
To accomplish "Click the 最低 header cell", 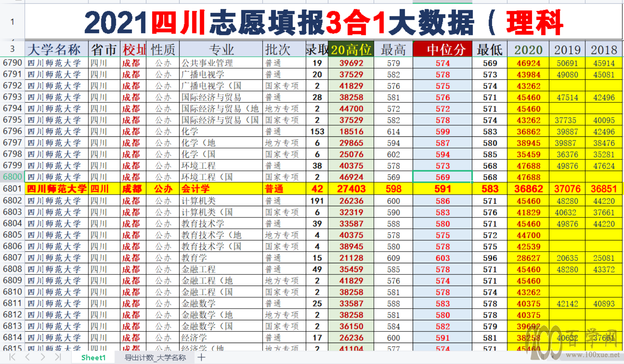I will coord(490,49).
